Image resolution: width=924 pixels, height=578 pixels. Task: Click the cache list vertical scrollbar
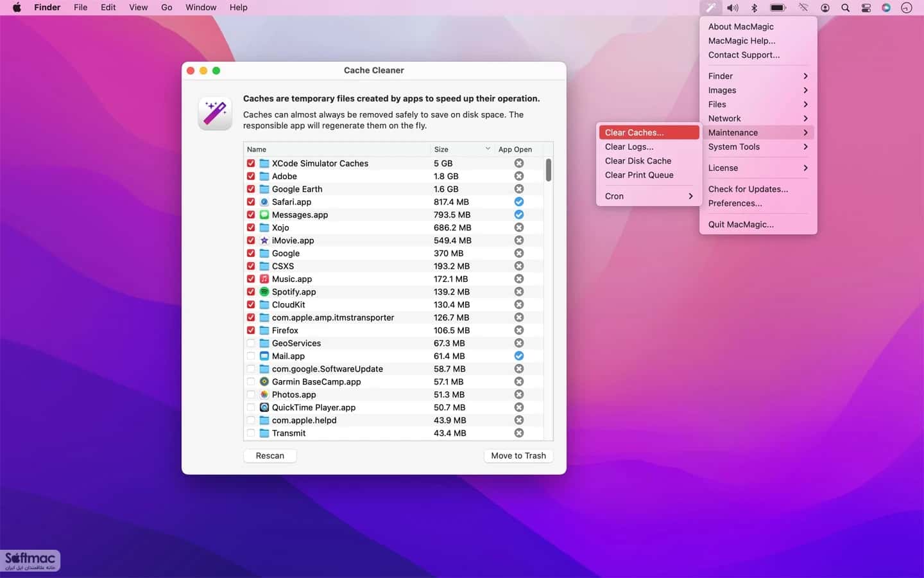point(549,170)
